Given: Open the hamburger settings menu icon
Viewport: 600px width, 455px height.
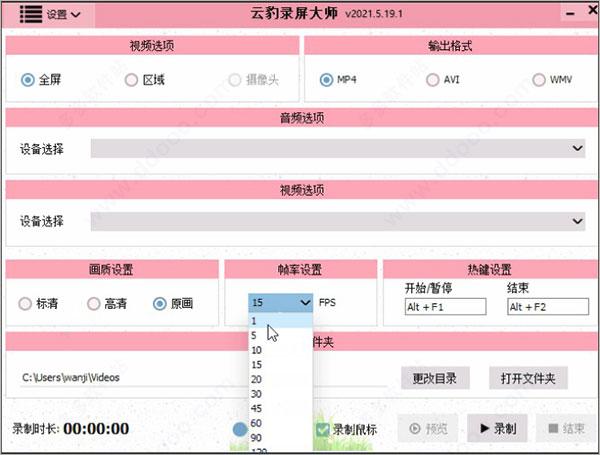Looking at the screenshot, I should click(31, 14).
